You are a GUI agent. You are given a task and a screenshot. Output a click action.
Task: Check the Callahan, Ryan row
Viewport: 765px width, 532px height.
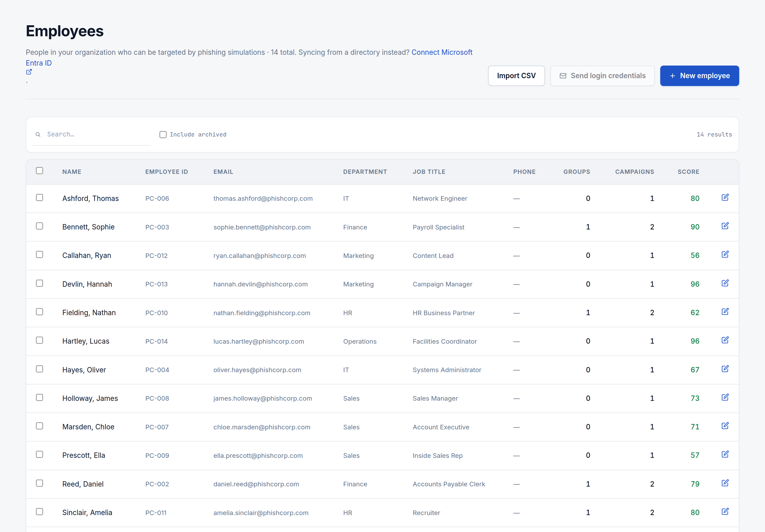tap(39, 255)
